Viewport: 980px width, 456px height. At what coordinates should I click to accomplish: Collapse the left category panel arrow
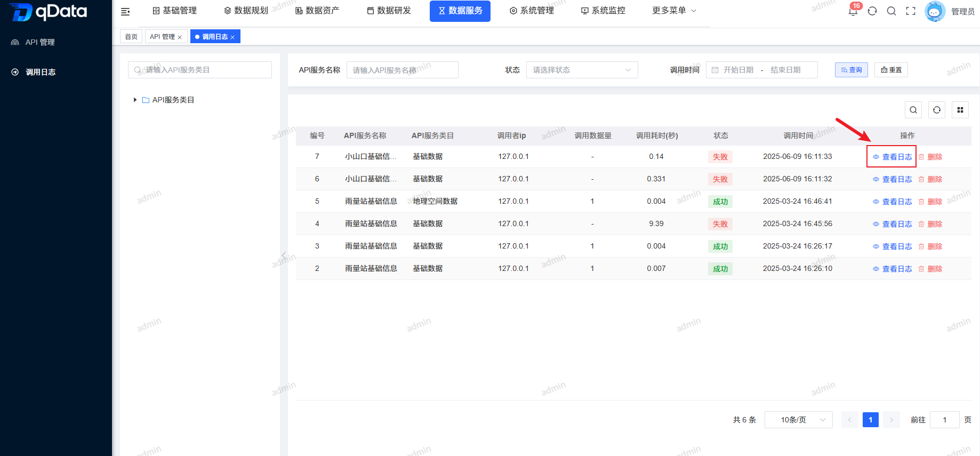(284, 255)
